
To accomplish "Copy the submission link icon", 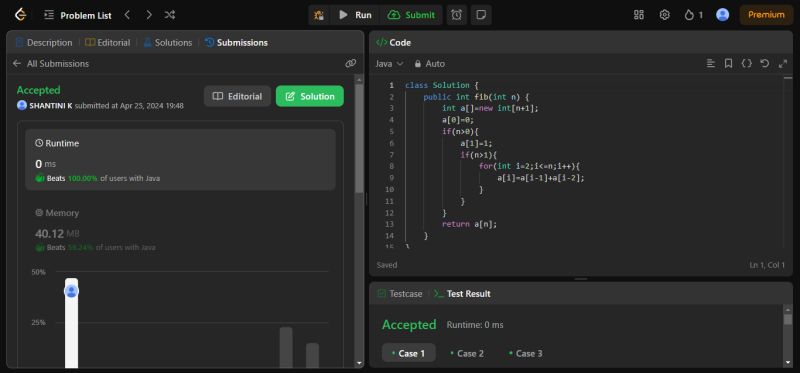I will coord(351,63).
